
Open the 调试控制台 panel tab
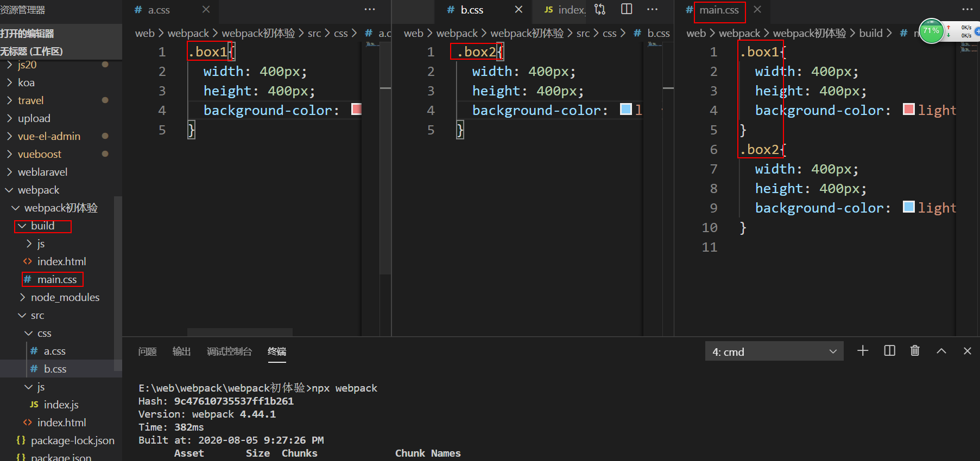pyautogui.click(x=229, y=351)
